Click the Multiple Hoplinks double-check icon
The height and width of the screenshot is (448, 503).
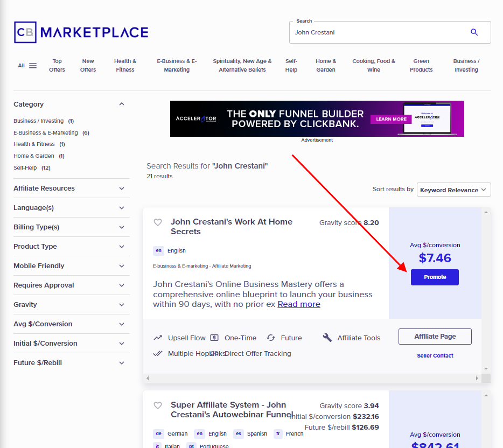tap(158, 353)
